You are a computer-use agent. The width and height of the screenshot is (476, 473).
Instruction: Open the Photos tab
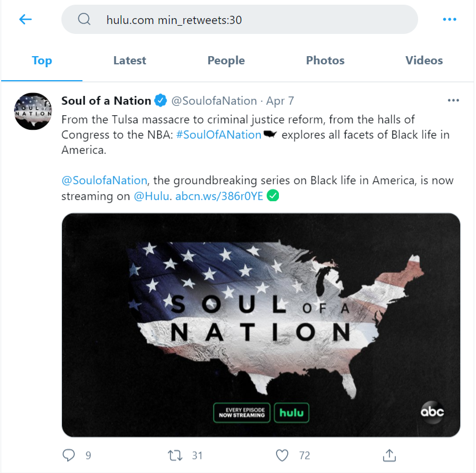(x=325, y=60)
